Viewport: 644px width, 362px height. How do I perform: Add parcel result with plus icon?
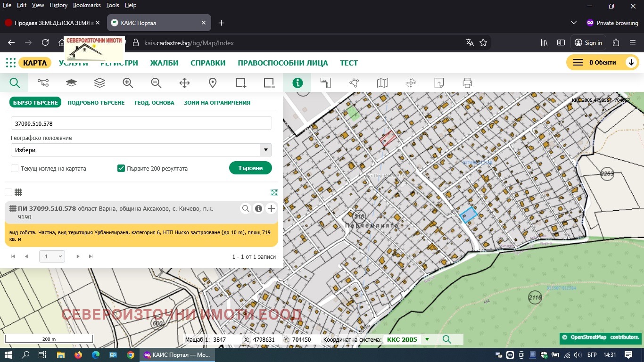click(x=271, y=209)
